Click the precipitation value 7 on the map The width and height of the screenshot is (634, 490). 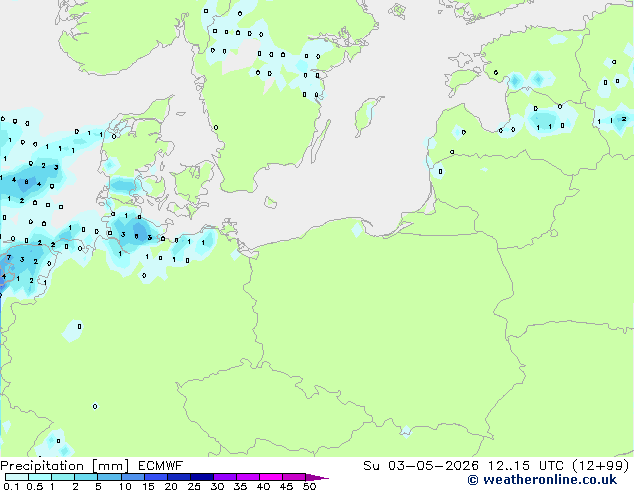tap(9, 258)
